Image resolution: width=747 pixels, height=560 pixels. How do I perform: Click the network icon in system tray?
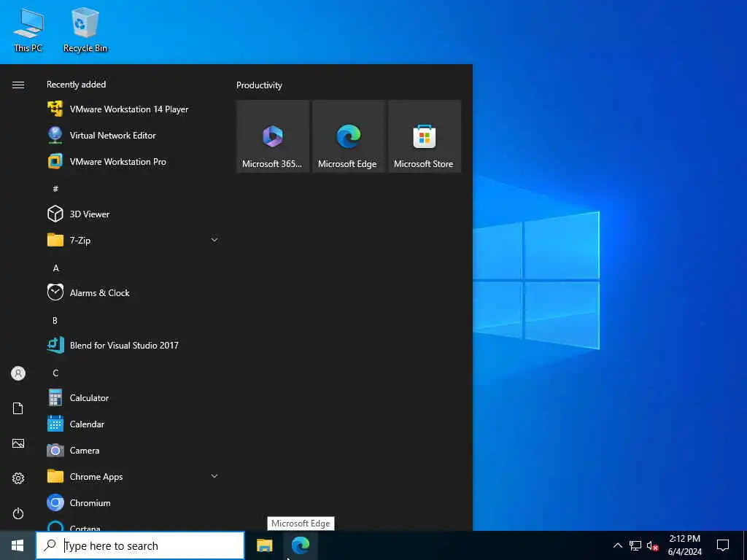(x=635, y=545)
